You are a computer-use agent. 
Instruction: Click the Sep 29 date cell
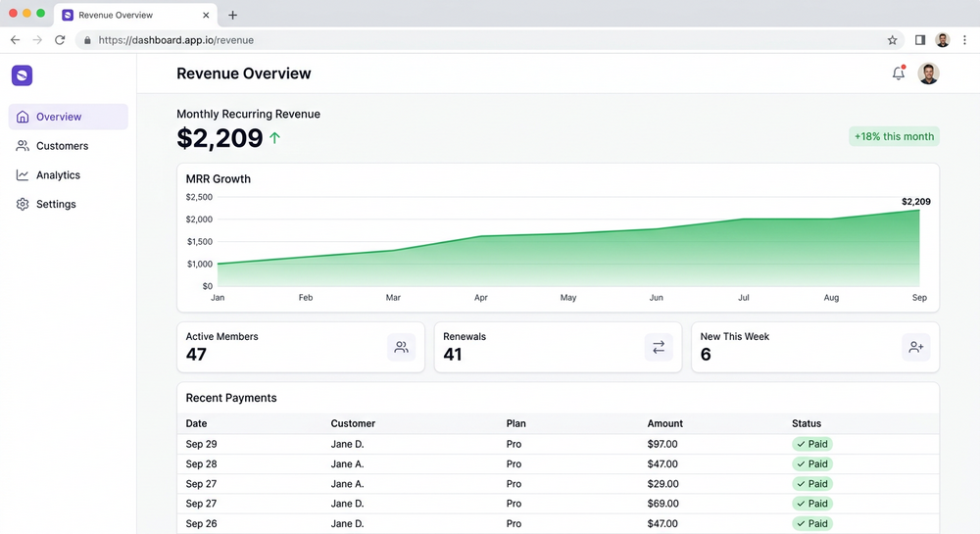pyautogui.click(x=201, y=444)
